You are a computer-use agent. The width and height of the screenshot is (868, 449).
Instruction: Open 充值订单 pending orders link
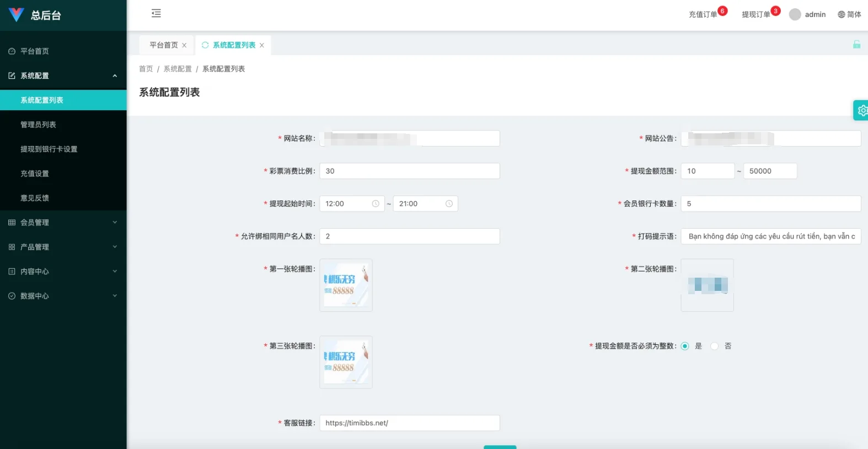tap(703, 14)
